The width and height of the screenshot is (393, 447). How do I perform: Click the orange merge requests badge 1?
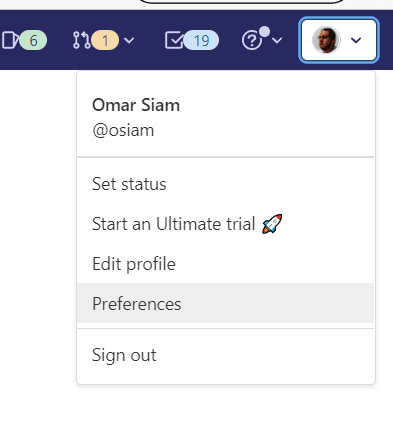click(105, 40)
